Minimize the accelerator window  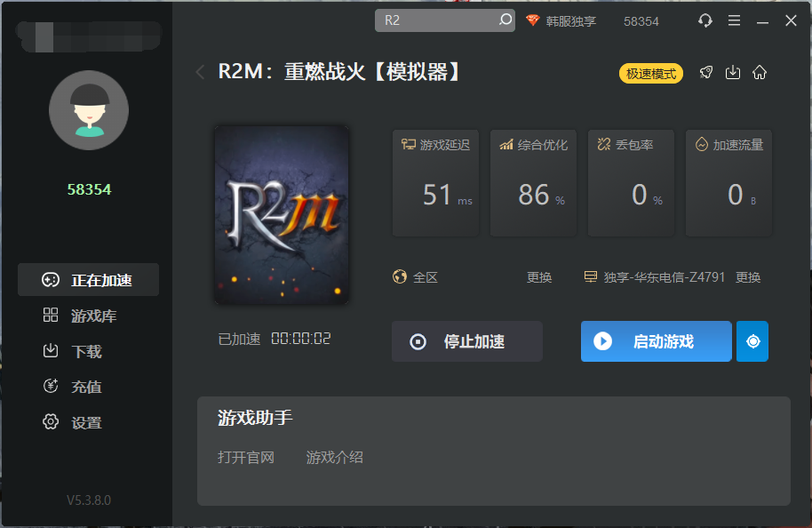(762, 21)
